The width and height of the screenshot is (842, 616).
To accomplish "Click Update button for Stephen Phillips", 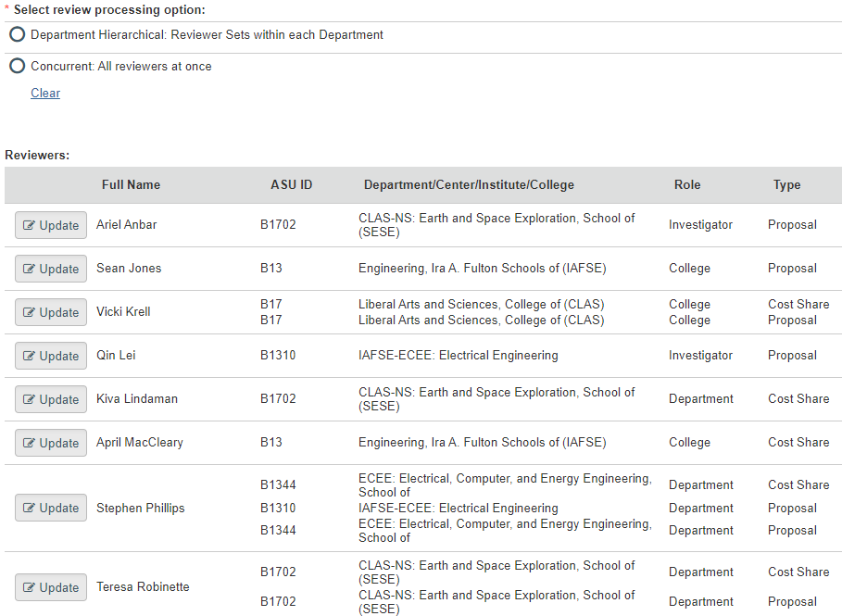I will coord(51,508).
